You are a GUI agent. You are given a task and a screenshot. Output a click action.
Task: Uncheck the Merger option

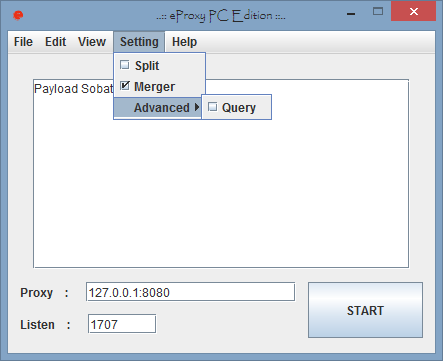point(125,86)
